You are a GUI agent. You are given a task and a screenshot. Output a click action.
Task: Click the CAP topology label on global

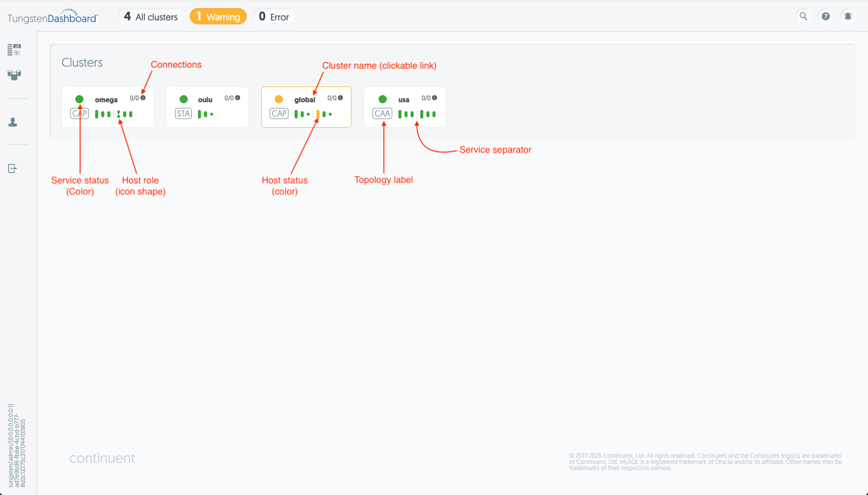point(279,113)
